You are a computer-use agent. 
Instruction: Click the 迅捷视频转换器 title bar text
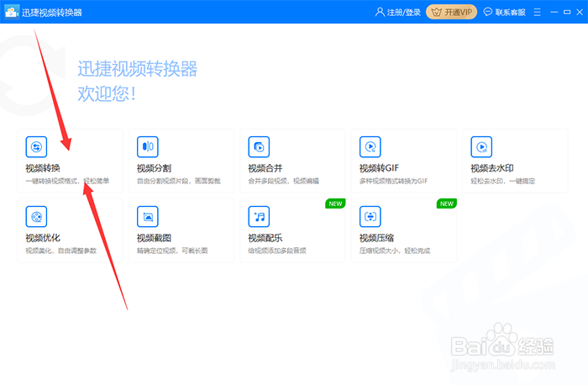[52, 13]
